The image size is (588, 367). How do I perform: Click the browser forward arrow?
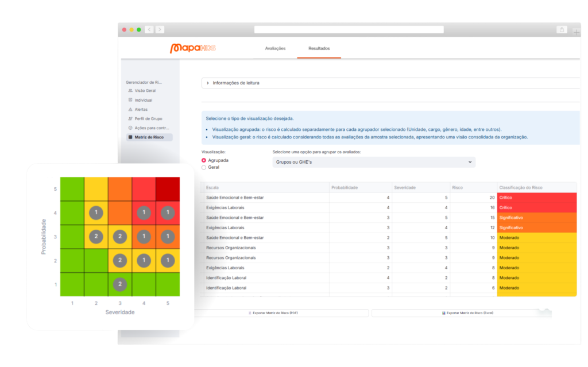(160, 29)
